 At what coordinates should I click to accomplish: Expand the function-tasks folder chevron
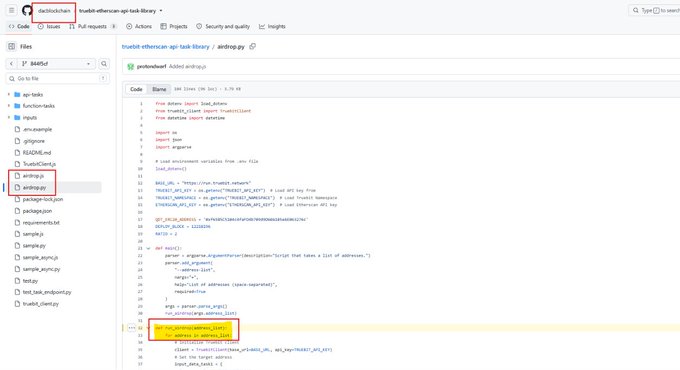point(9,106)
